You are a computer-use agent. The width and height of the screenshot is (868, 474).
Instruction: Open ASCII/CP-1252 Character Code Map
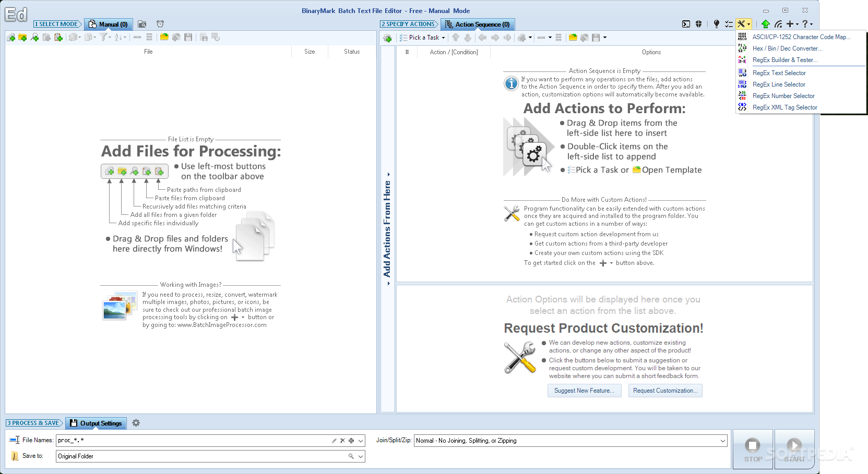[801, 37]
